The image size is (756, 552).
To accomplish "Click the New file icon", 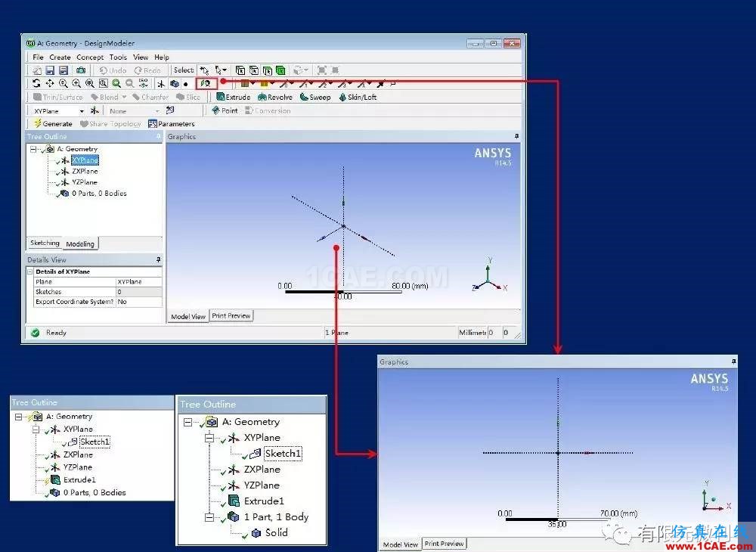I will click(x=37, y=70).
